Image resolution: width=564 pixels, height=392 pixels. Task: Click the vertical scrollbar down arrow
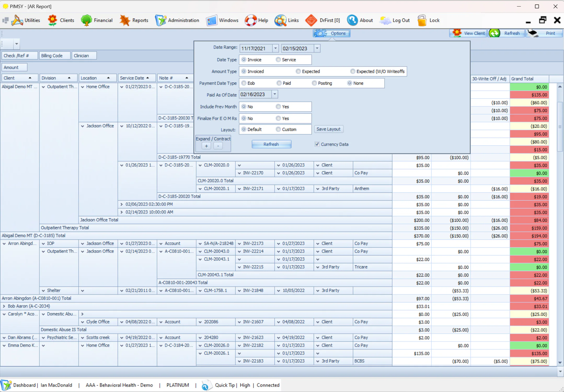click(560, 362)
